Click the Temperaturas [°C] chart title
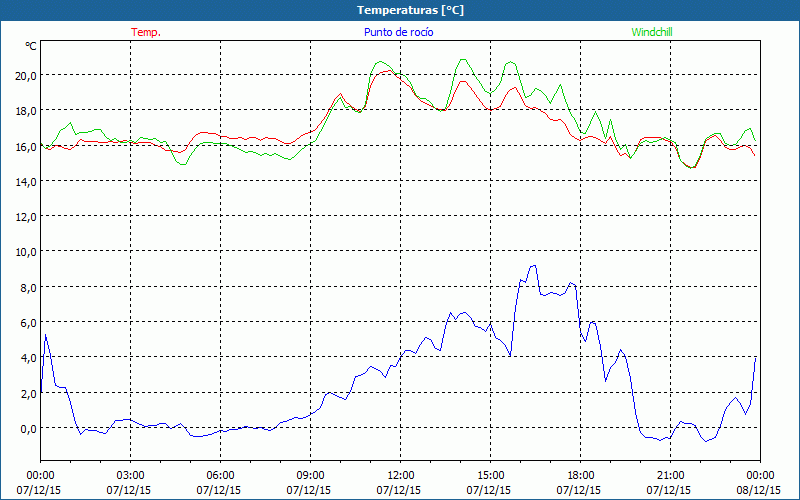This screenshot has width=800, height=500. click(410, 10)
